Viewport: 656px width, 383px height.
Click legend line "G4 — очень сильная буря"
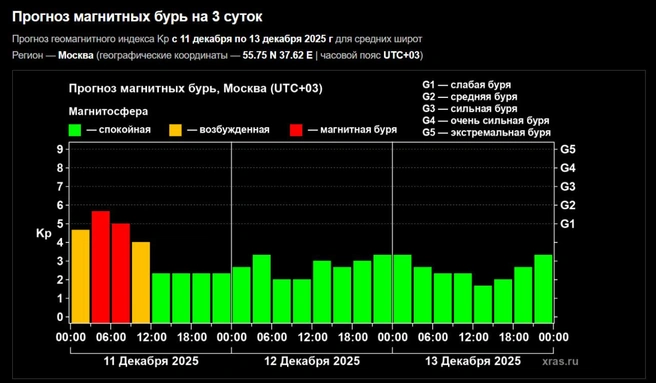tap(486, 121)
